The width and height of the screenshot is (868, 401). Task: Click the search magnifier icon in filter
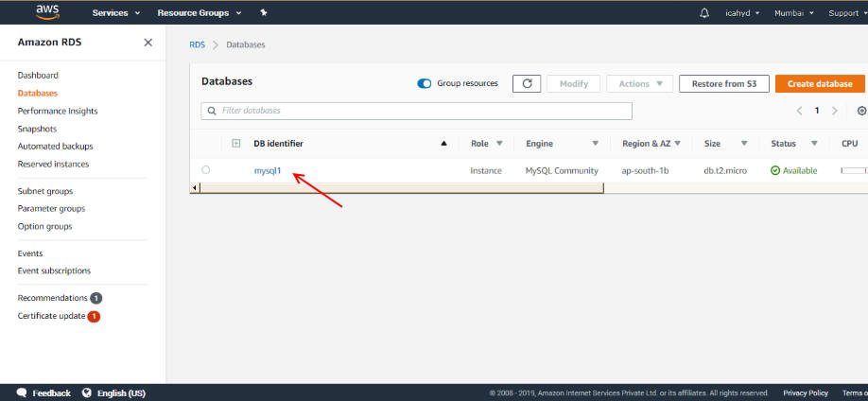coord(212,111)
